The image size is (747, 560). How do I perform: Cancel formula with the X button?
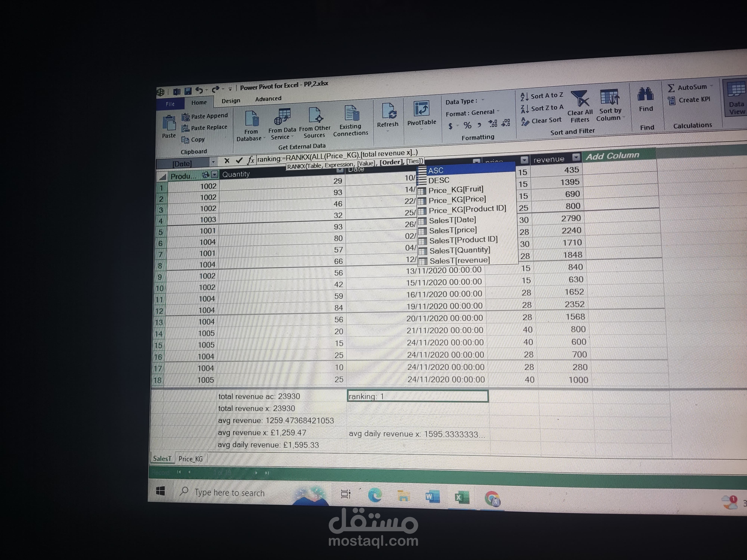click(x=227, y=161)
